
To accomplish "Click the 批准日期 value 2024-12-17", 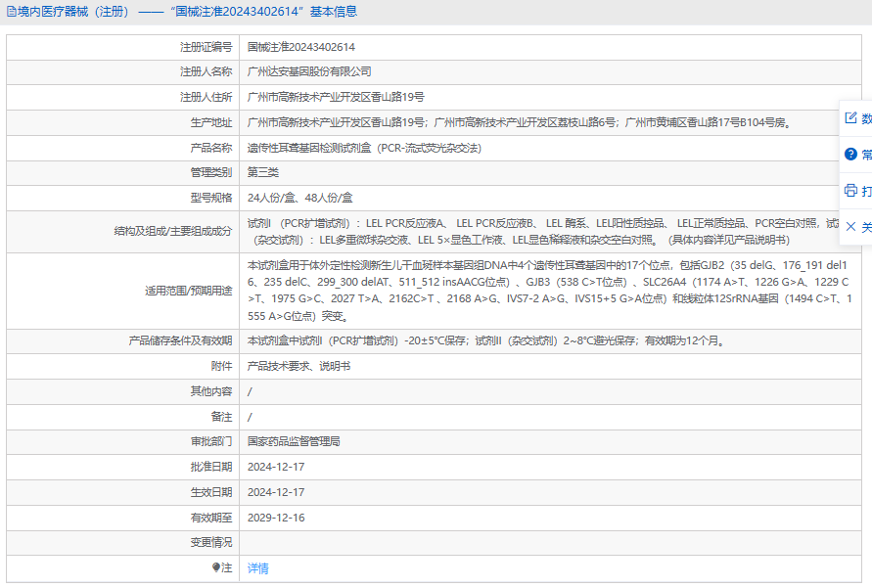I will coord(276,467).
